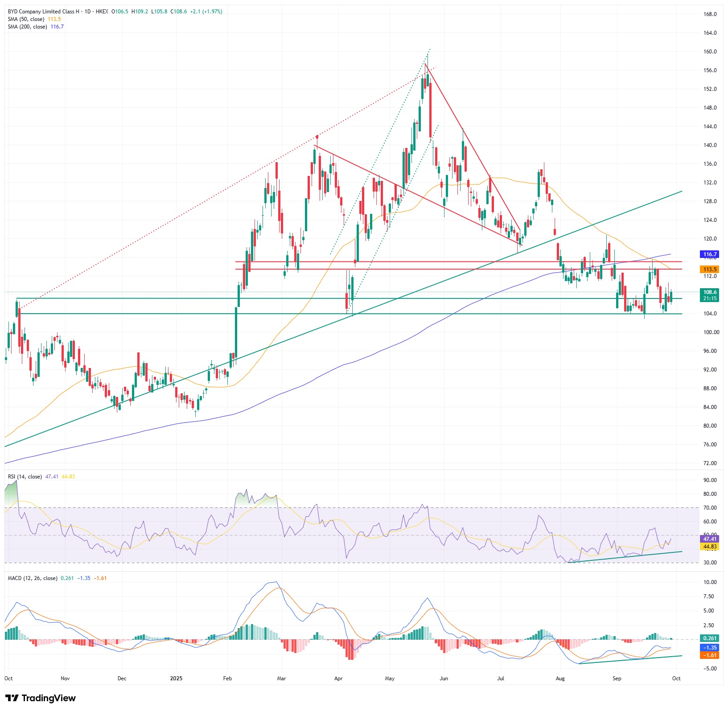
Task: Click the yellow 44.83 RSI axis tag
Action: pos(710,547)
